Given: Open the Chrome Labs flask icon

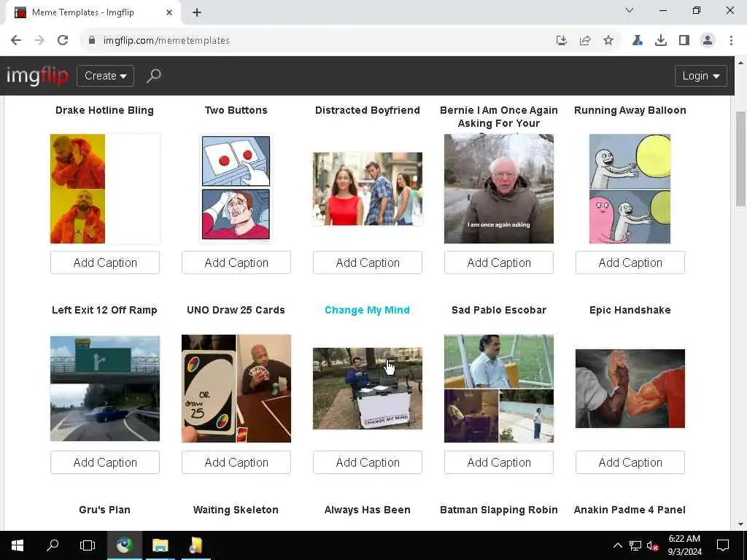Looking at the screenshot, I should [x=637, y=41].
